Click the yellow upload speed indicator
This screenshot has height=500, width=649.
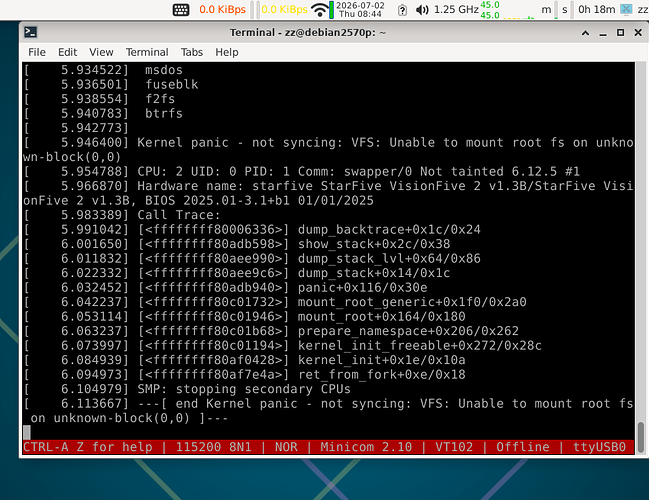click(x=284, y=10)
